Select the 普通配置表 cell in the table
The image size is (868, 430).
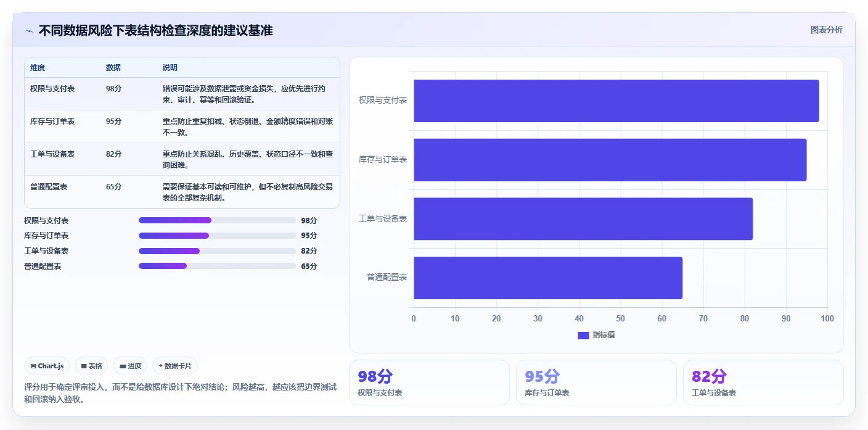(49, 187)
